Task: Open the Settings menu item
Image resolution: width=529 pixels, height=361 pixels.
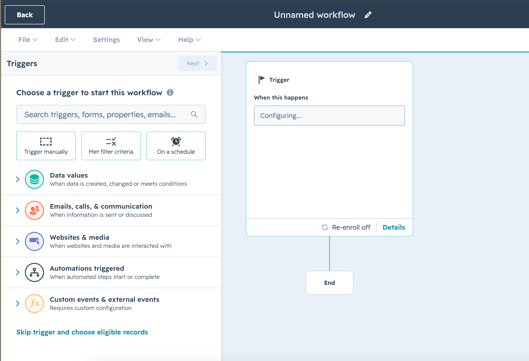Action: coord(106,40)
